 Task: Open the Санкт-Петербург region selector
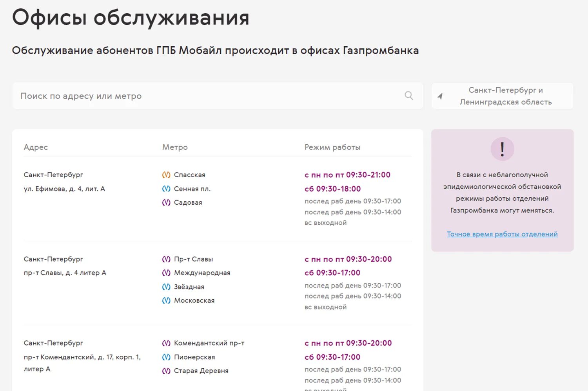[502, 96]
